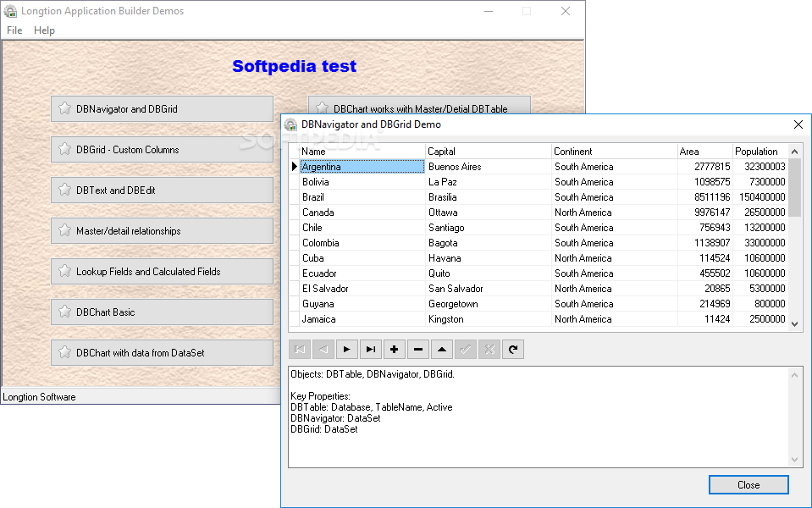812x508 pixels.
Task: Select the row indicator arrow beside Argentina
Action: point(294,166)
